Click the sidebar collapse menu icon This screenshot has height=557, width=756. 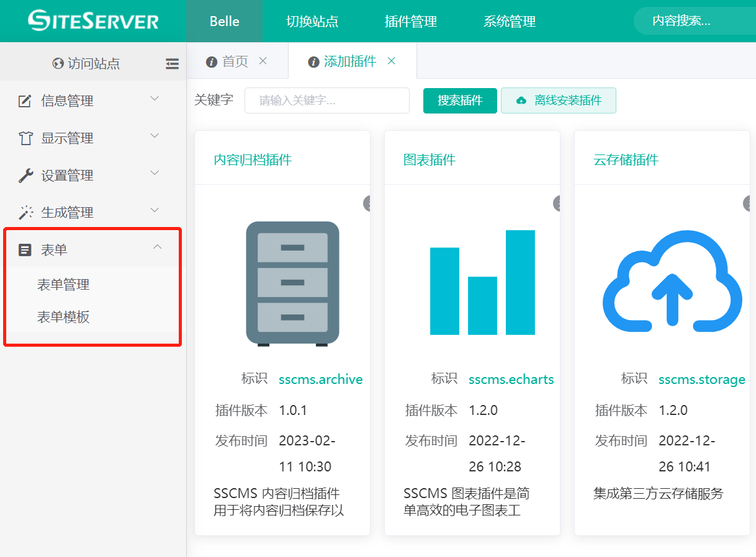(173, 63)
